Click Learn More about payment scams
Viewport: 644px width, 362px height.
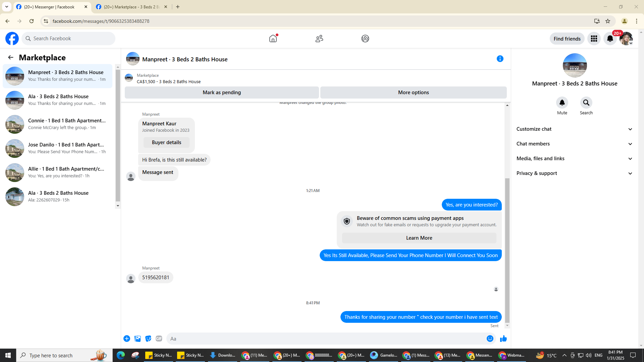[x=419, y=238]
